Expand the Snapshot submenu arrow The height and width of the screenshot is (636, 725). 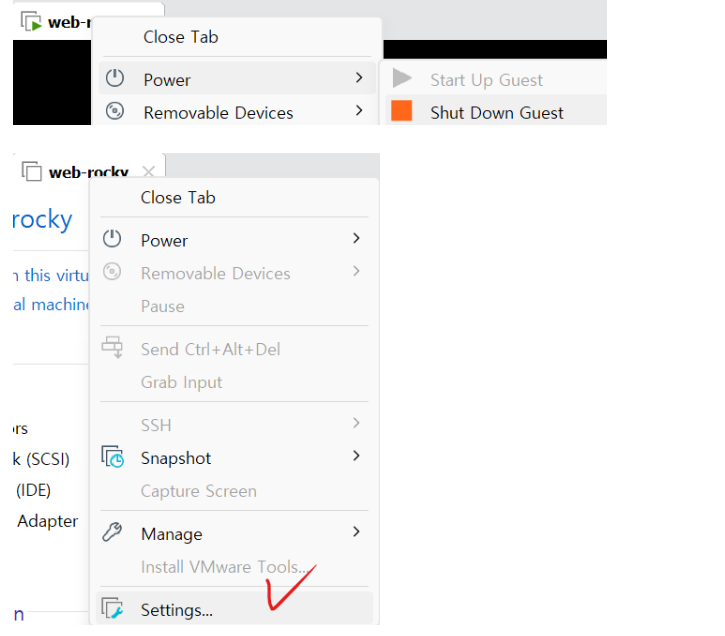(356, 456)
